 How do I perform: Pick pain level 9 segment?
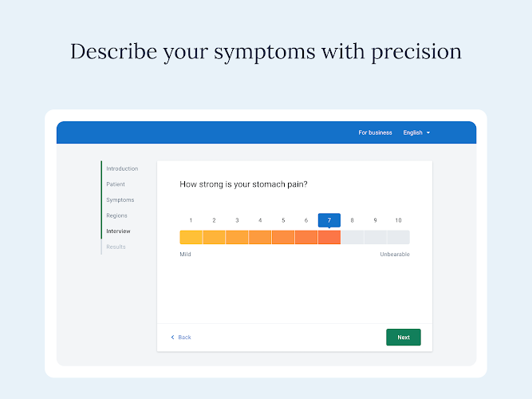[375, 237]
